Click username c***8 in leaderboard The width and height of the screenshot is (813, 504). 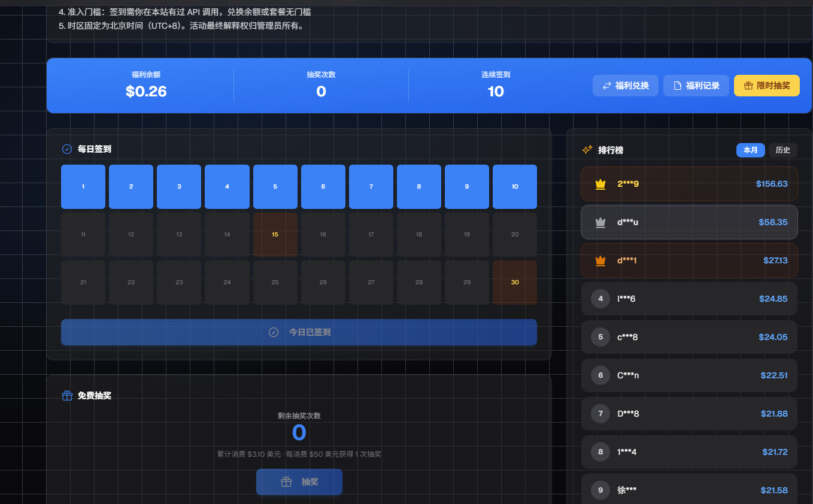point(627,337)
